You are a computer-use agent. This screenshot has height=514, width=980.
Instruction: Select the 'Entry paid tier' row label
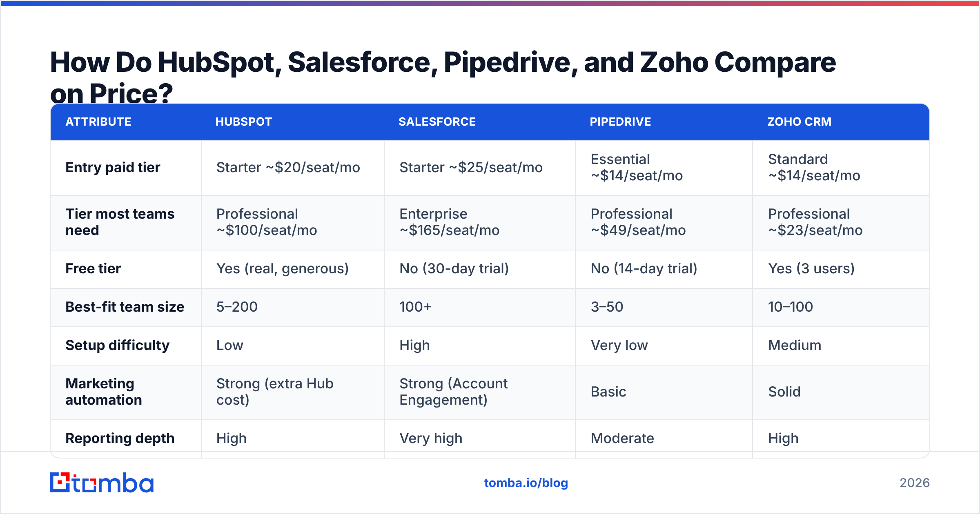113,167
